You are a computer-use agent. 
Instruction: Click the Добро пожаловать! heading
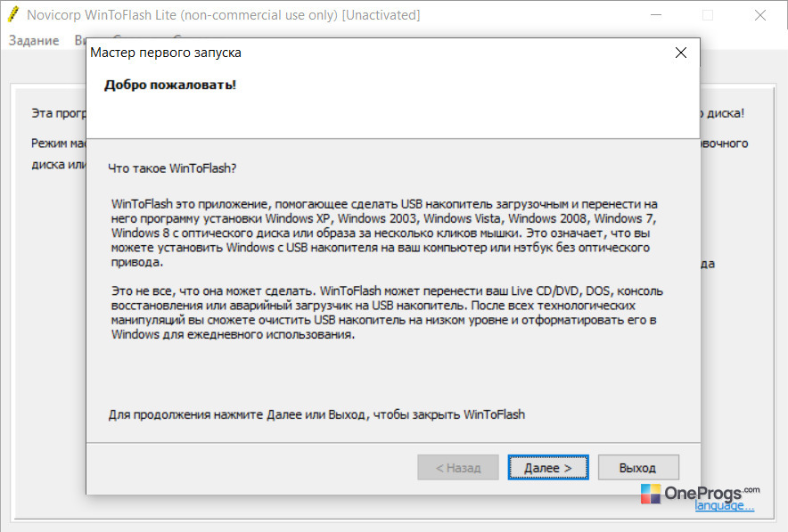pyautogui.click(x=170, y=85)
